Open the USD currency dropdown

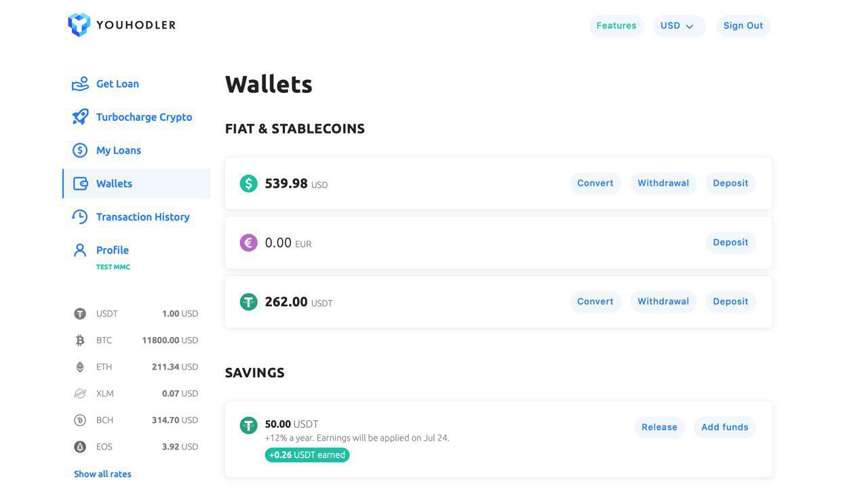point(679,26)
